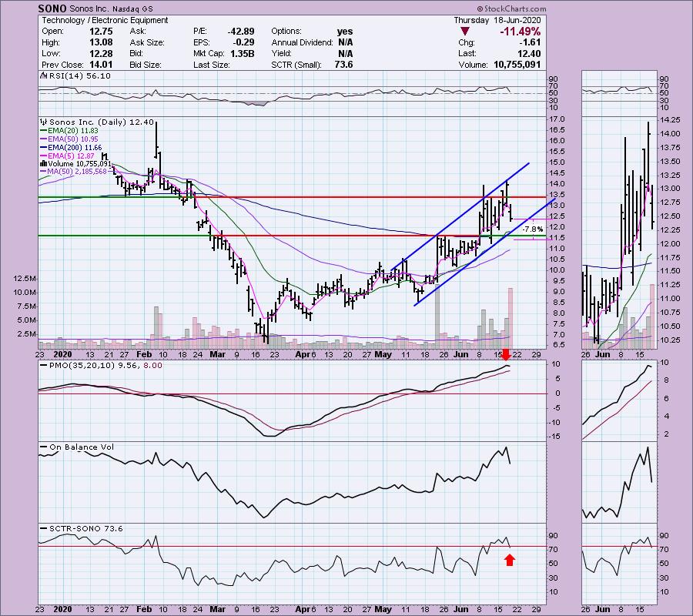Click the SCTR-SONO 73.6 legend label
This screenshot has height=616, width=693.
click(x=82, y=528)
